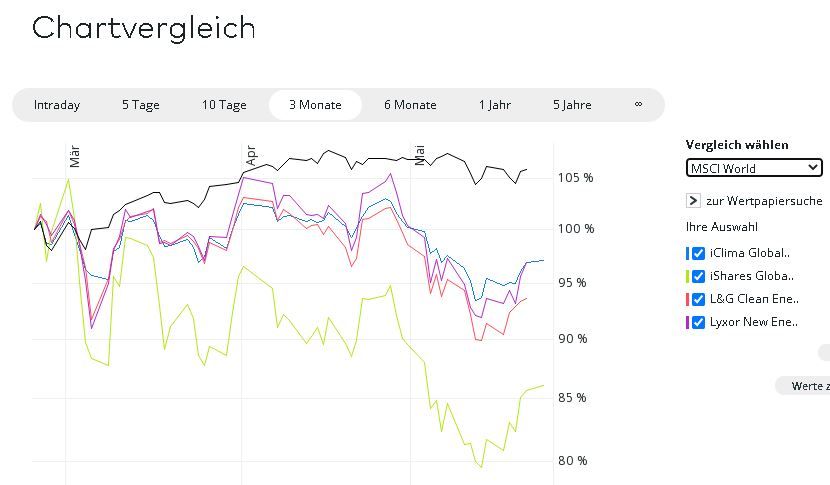Click the 'Apr' marker on the chart axis
This screenshot has height=485, width=830.
[x=251, y=155]
